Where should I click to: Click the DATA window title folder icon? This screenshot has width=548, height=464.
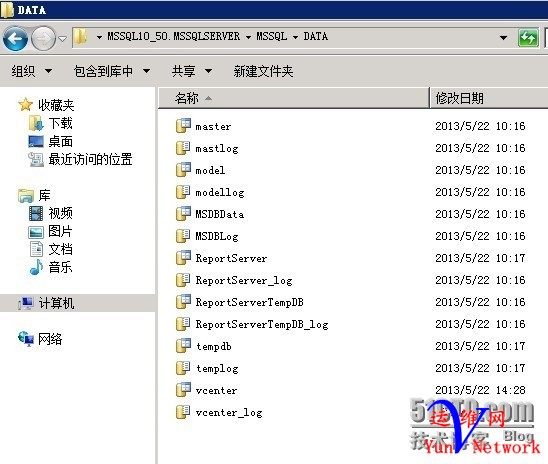pyautogui.click(x=7, y=10)
